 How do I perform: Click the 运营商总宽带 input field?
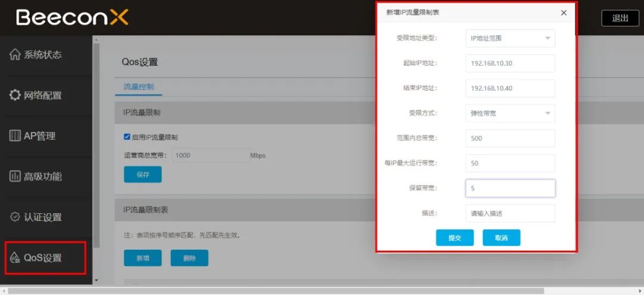coord(211,155)
